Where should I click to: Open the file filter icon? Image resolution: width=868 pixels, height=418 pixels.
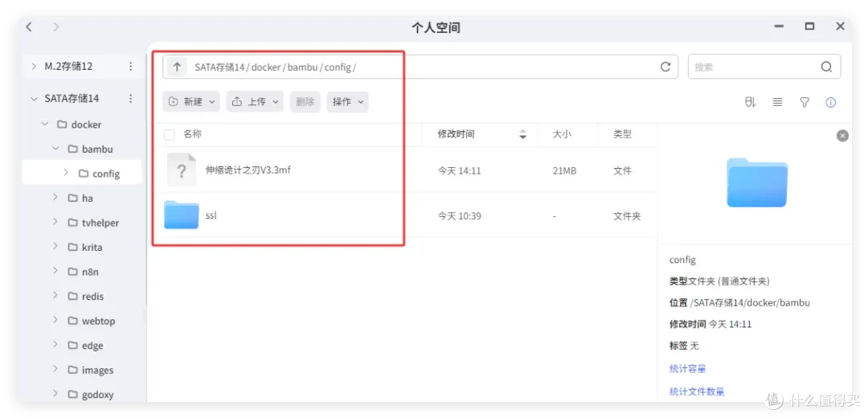(805, 102)
